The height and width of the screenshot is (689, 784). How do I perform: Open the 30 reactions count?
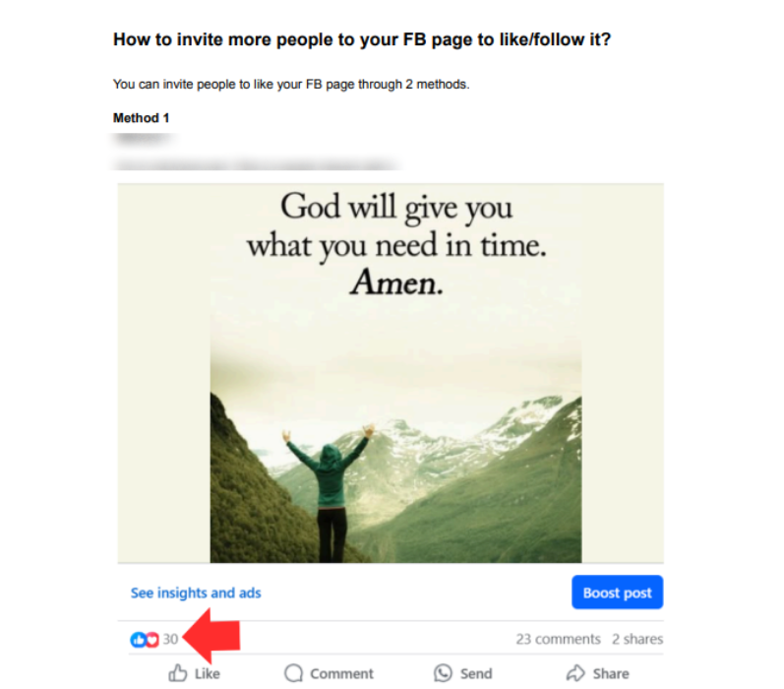170,639
